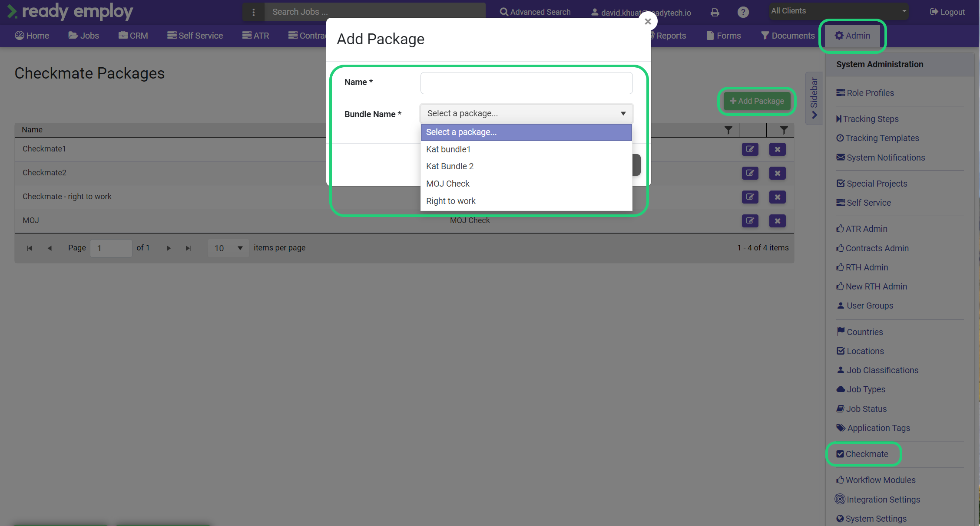Collapse the Sidebar panel toggle
This screenshot has width=980, height=526.
[x=814, y=99]
